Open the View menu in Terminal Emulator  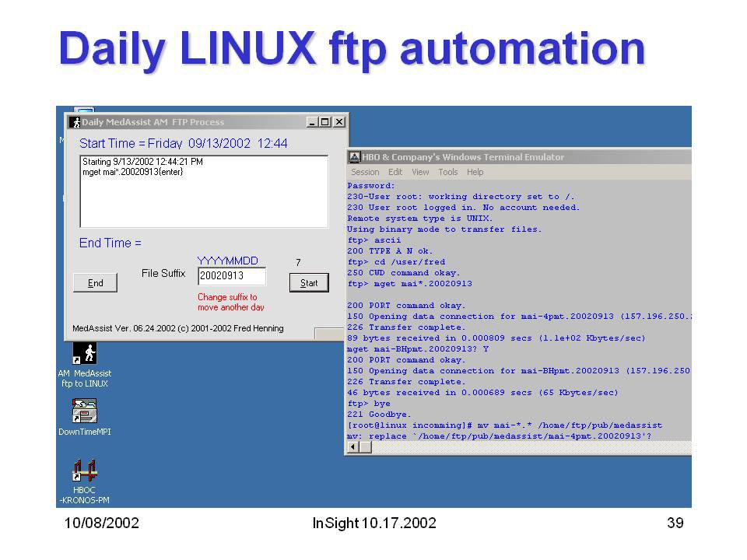coord(420,172)
